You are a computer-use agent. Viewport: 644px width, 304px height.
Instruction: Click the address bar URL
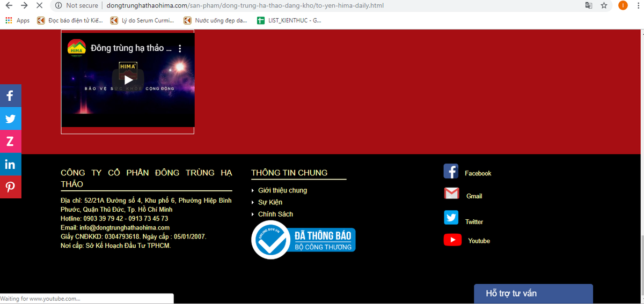click(x=245, y=5)
